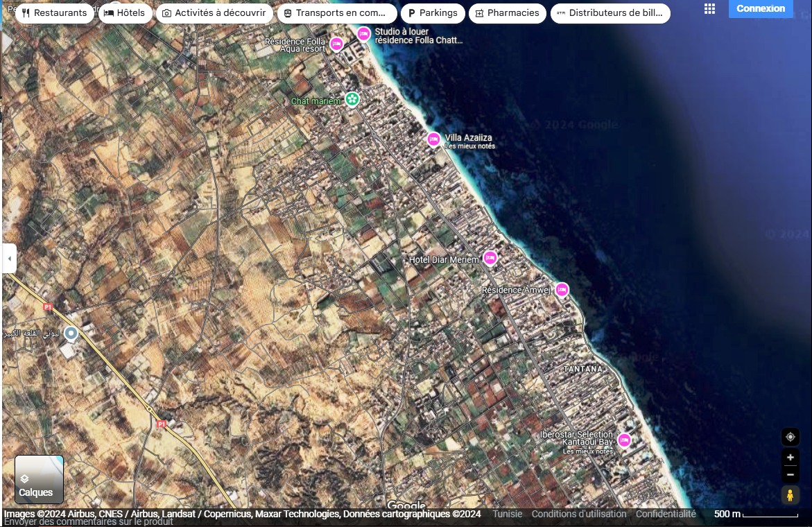Click the Connexion sign-in button
The height and width of the screenshot is (527, 812).
click(761, 9)
